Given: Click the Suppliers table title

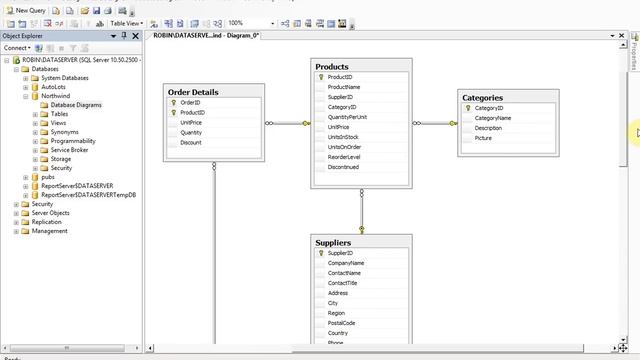Looking at the screenshot, I should pos(333,242).
